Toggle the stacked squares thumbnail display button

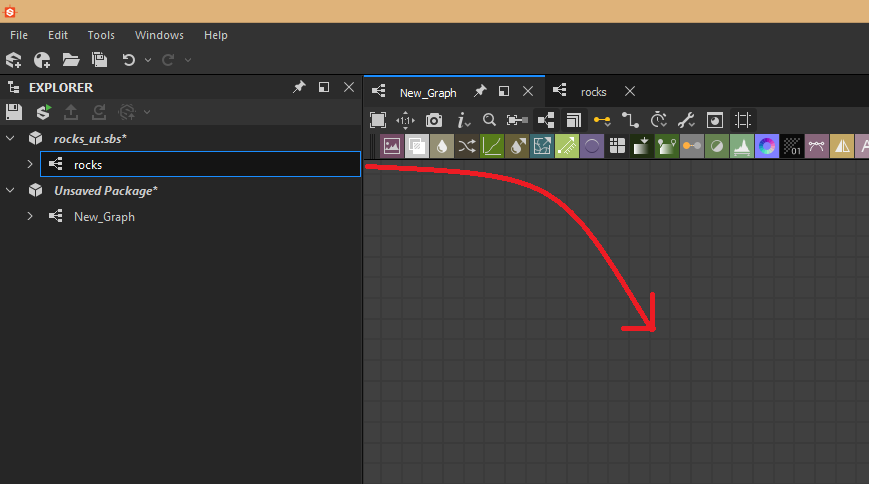point(574,120)
